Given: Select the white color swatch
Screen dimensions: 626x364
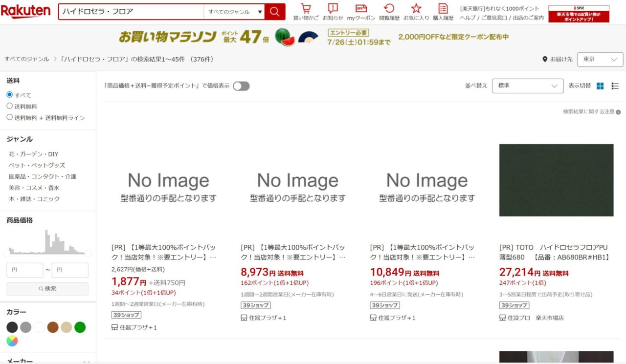Looking at the screenshot, I should 39,327.
